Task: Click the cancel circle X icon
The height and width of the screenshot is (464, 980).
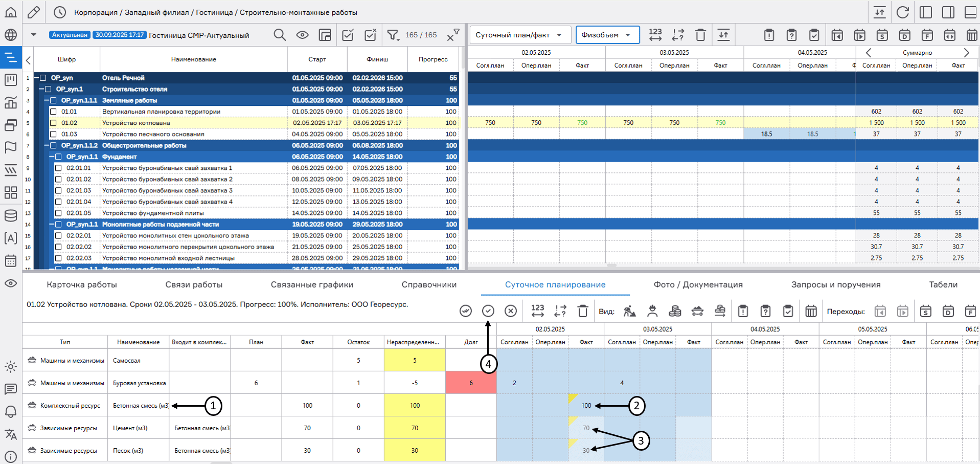Action: (510, 311)
